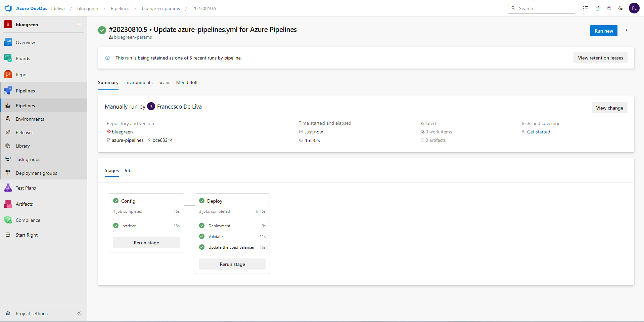
Task: Open the Azure DevOps logo home
Action: pos(8,8)
